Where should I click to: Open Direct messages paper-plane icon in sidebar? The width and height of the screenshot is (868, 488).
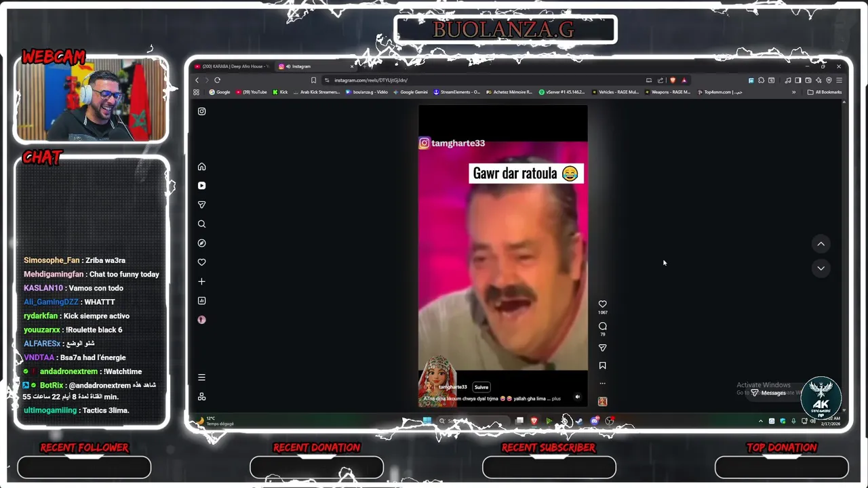(x=201, y=205)
